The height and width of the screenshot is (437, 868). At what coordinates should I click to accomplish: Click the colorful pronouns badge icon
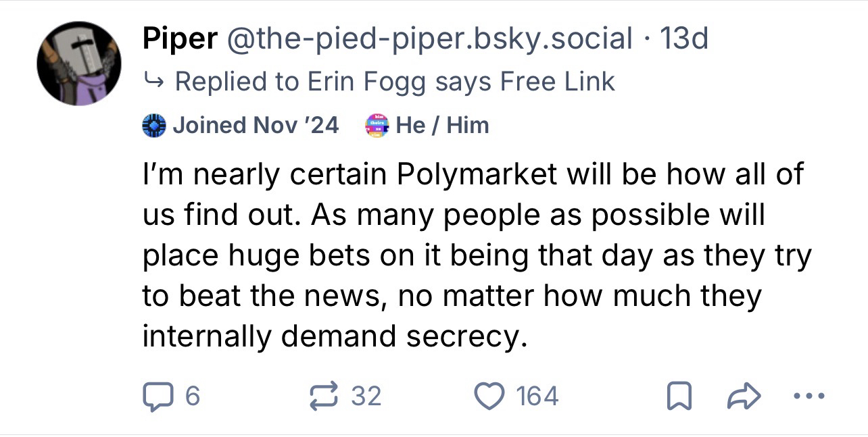pyautogui.click(x=378, y=126)
